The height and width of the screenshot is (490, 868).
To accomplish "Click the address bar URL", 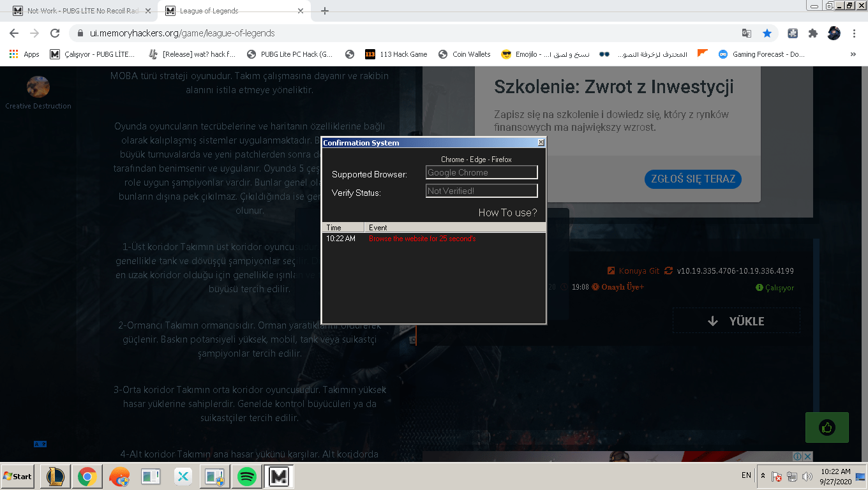I will (x=183, y=33).
